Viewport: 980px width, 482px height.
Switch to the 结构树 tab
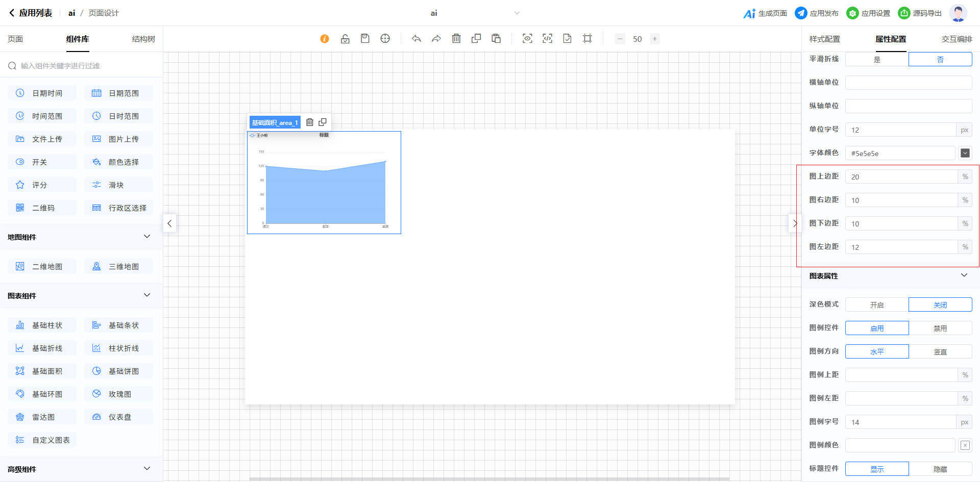(x=143, y=39)
